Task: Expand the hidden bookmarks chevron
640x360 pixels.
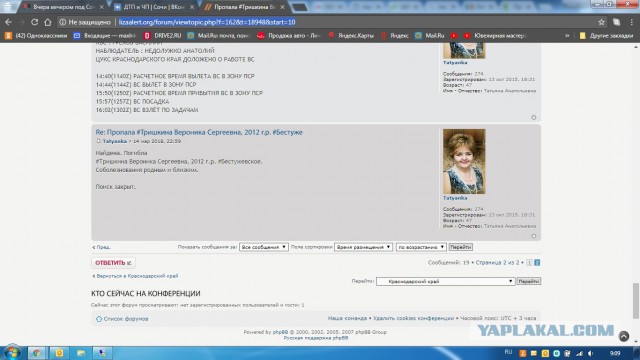Action: click(x=567, y=36)
